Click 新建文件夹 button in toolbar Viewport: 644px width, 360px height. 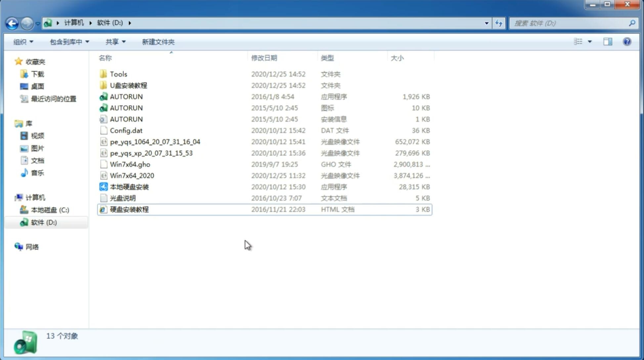click(158, 42)
